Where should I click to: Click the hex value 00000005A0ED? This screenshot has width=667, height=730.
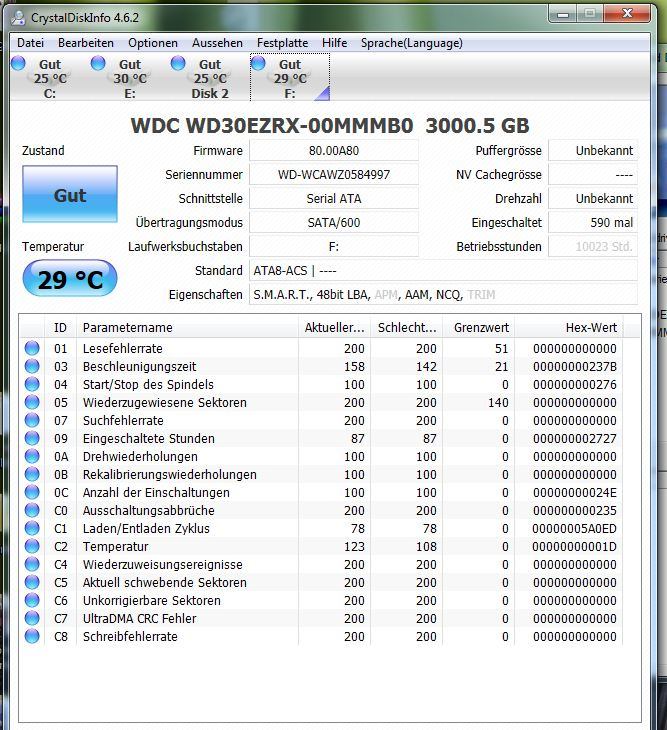tap(574, 529)
